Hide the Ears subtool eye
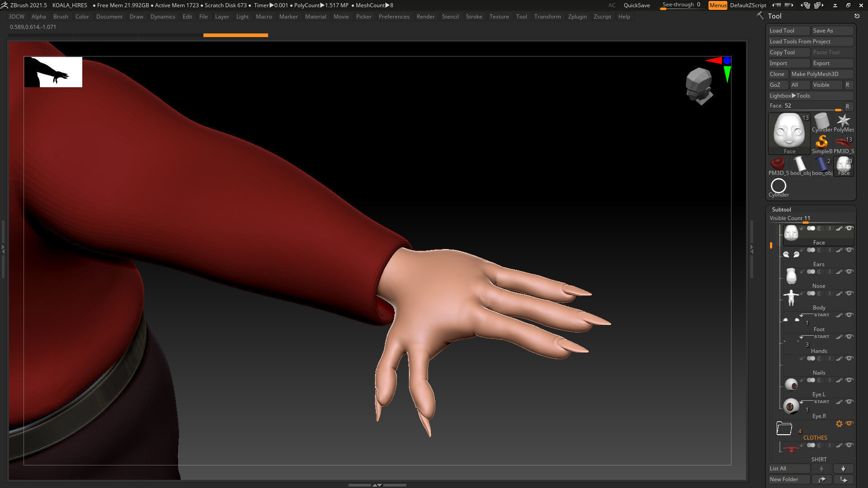 coord(849,250)
